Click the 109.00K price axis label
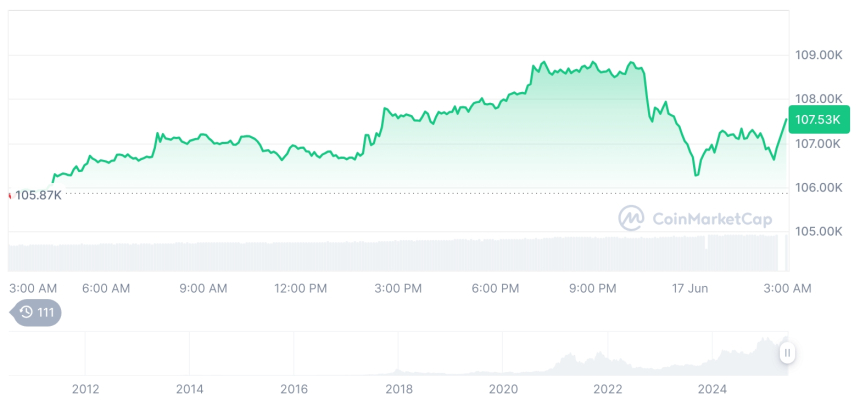The height and width of the screenshot is (401, 860). 818,54
